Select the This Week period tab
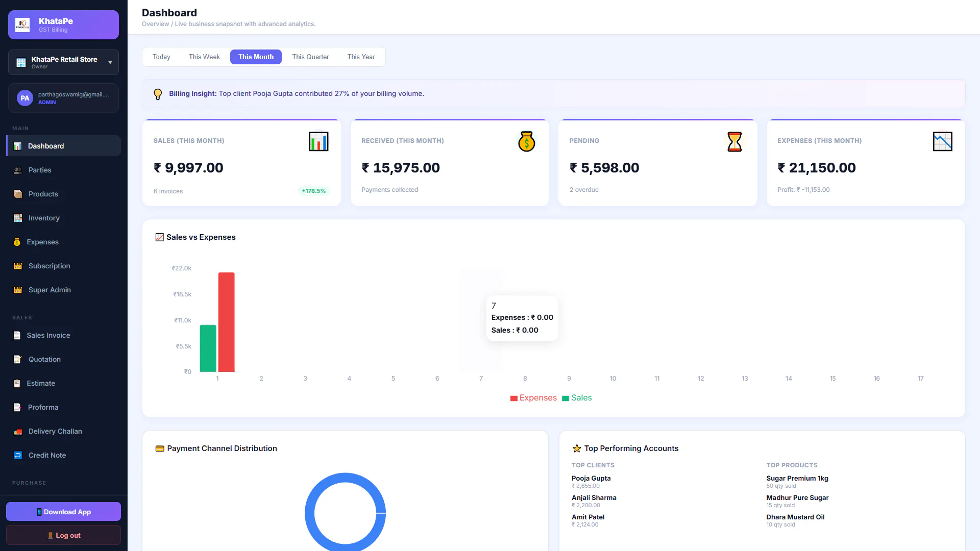Image resolution: width=980 pixels, height=551 pixels. [x=204, y=57]
